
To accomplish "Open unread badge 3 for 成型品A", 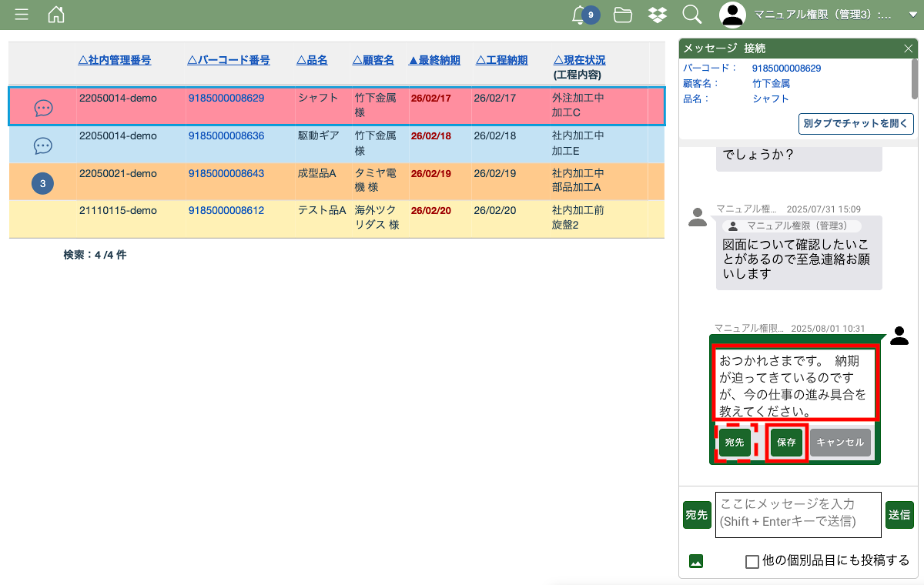I will tap(42, 183).
